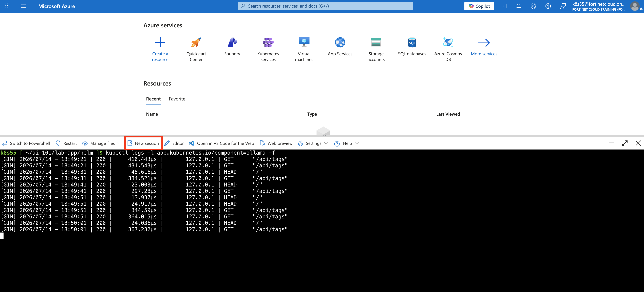Click the Switch to PowerShell label
This screenshot has width=644, height=292.
click(30, 143)
